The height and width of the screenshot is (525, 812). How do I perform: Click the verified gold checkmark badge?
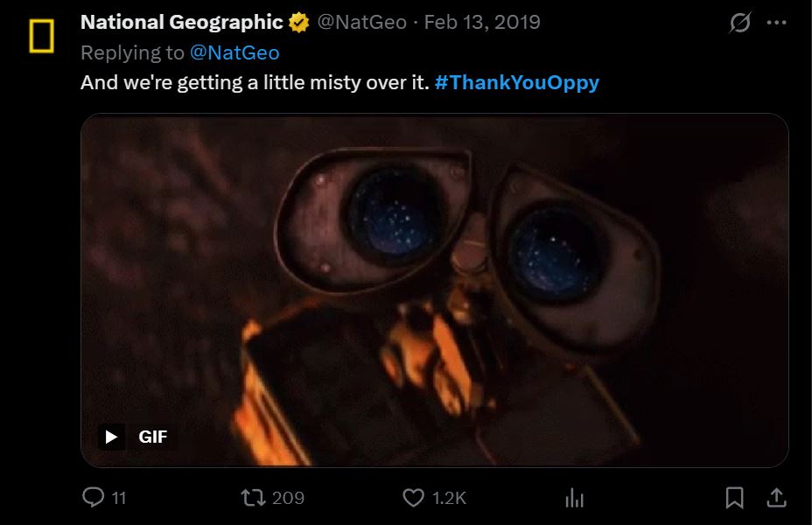coord(298,21)
